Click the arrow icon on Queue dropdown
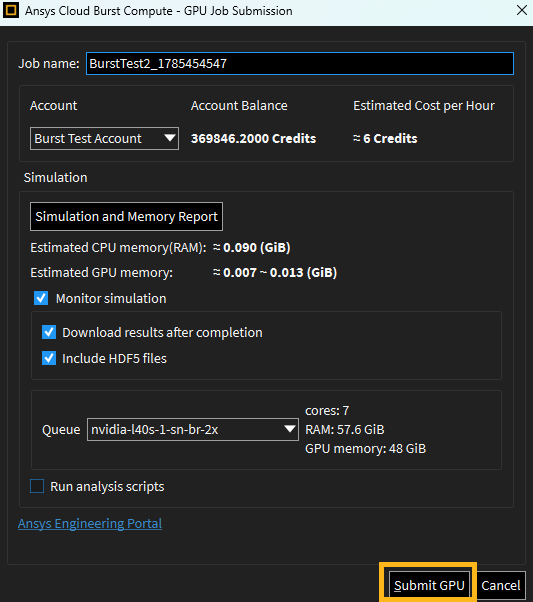Viewport: 533px width, 602px height. point(290,429)
